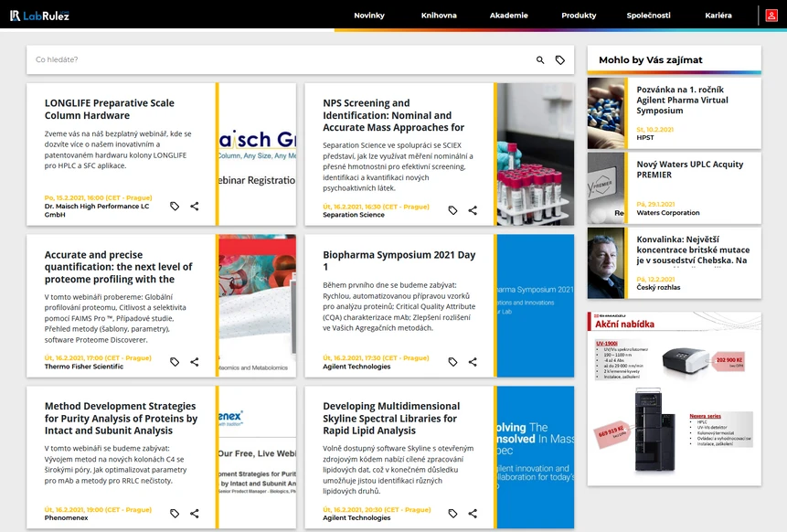The height and width of the screenshot is (532, 787).
Task: Click the 'Mohlo by Vás zajímat' heading
Action: tap(651, 59)
